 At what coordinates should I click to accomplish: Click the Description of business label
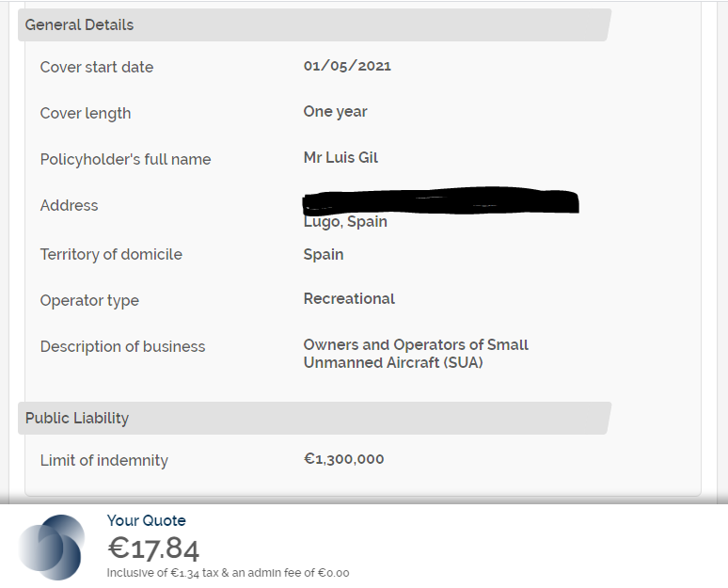pos(122,347)
